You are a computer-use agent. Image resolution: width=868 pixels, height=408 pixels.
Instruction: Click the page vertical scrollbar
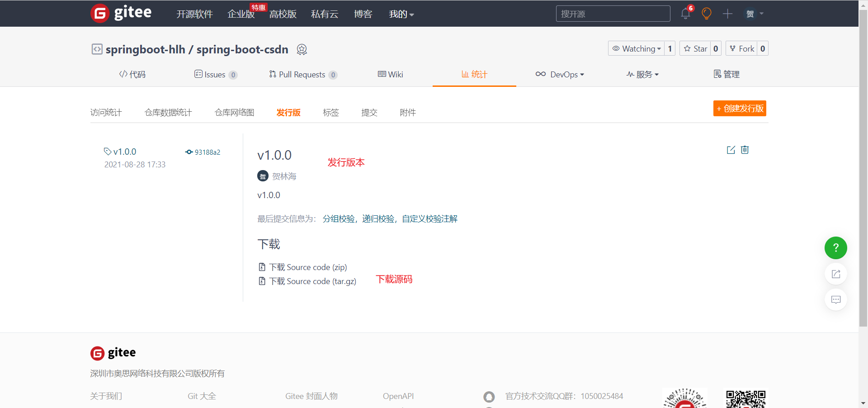[863, 168]
